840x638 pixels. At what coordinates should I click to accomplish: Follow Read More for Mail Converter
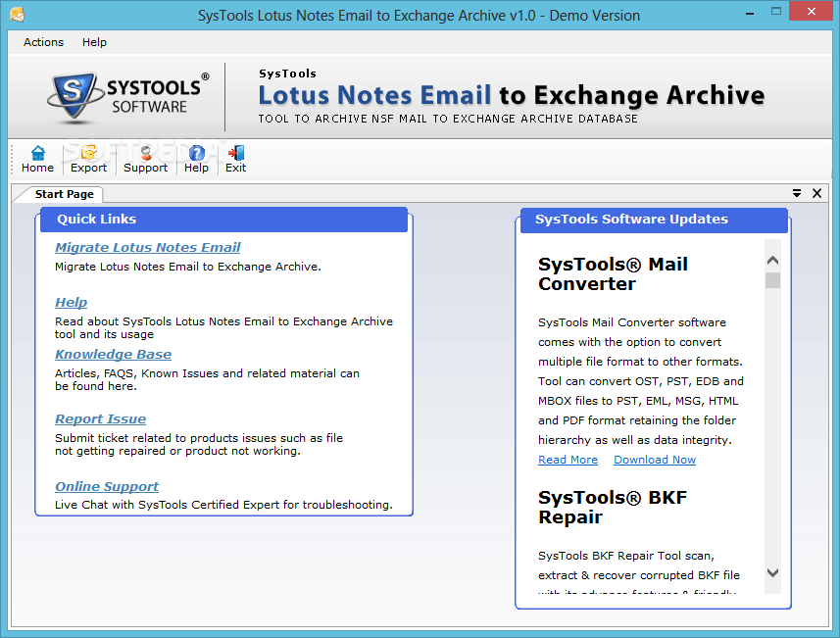568,460
